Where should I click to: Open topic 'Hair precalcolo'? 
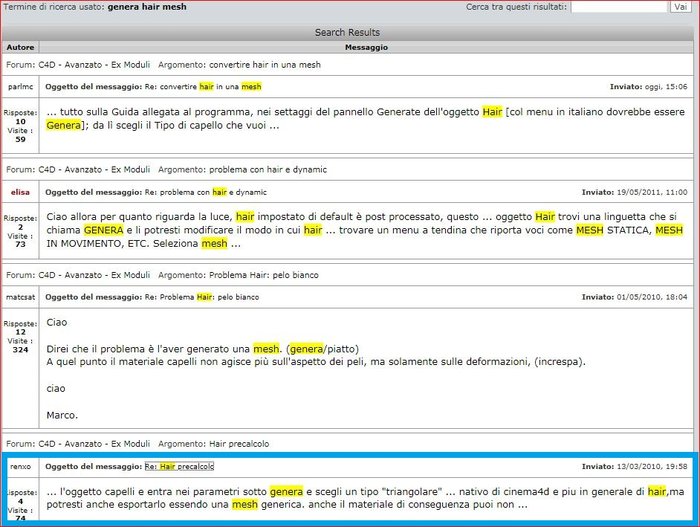239,444
